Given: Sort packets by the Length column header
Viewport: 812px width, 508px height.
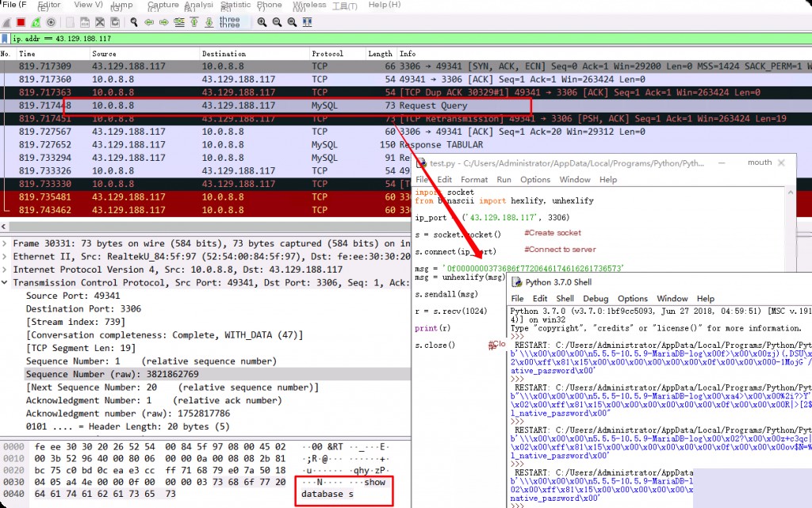Looking at the screenshot, I should click(380, 54).
